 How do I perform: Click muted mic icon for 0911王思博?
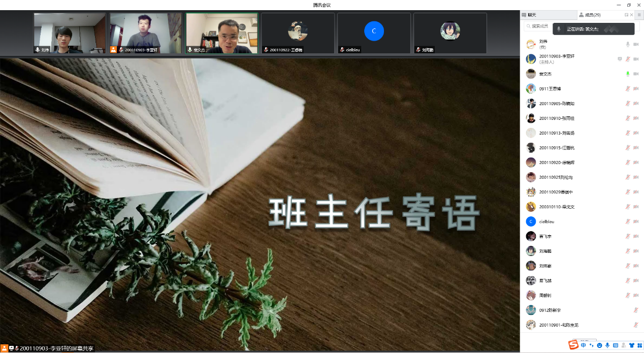click(628, 89)
